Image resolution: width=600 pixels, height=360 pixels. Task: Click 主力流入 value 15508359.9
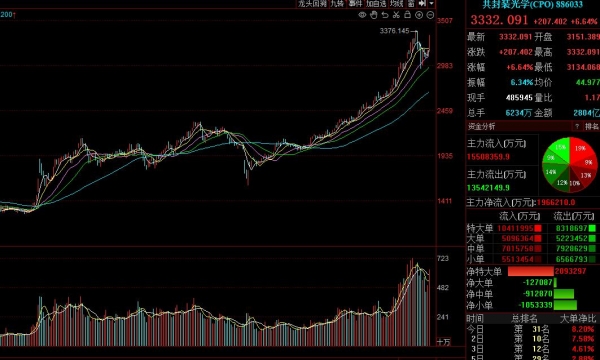click(488, 157)
